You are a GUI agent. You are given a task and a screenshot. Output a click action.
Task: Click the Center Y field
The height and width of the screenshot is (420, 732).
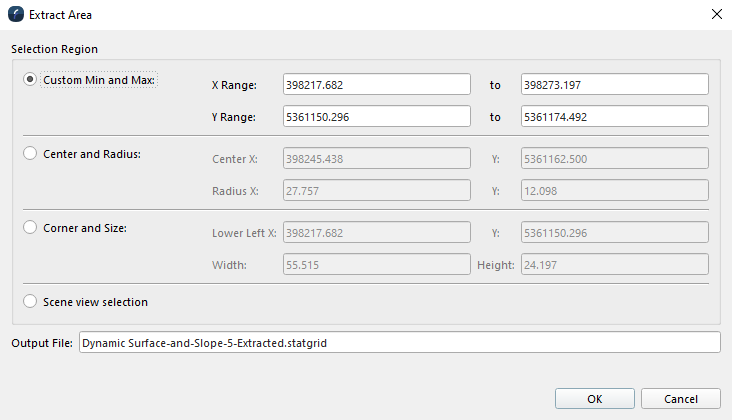pos(615,158)
